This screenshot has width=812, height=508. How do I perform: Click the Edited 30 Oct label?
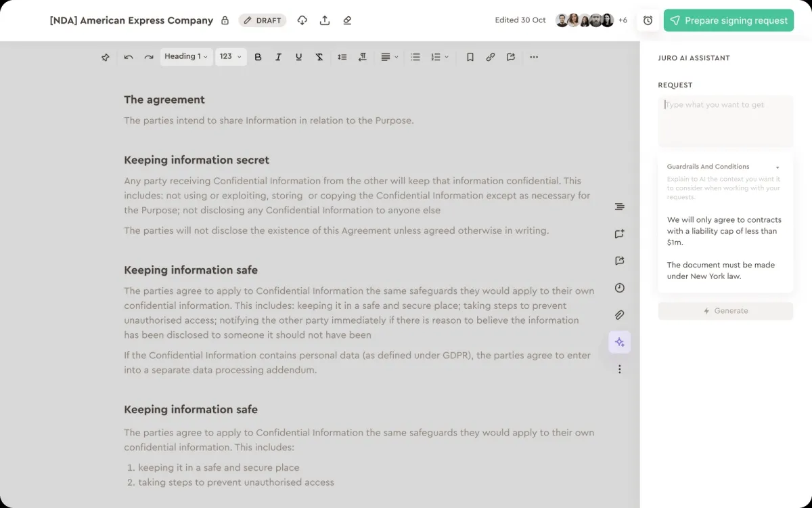point(520,20)
